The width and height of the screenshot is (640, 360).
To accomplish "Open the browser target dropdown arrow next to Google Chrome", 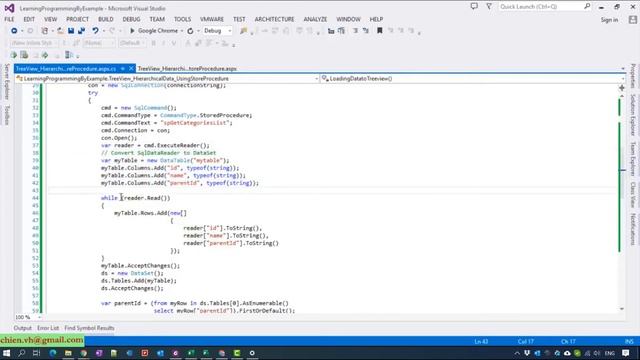I will click(182, 31).
